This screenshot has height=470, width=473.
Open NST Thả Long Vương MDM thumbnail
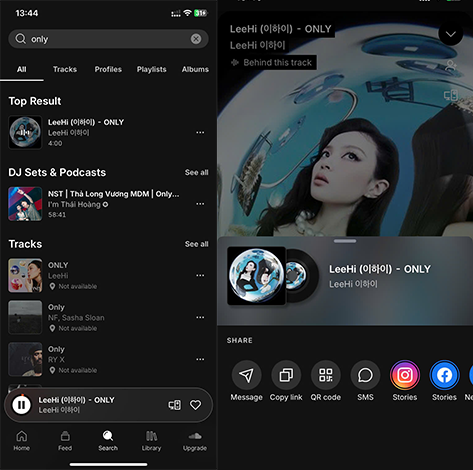coord(25,204)
